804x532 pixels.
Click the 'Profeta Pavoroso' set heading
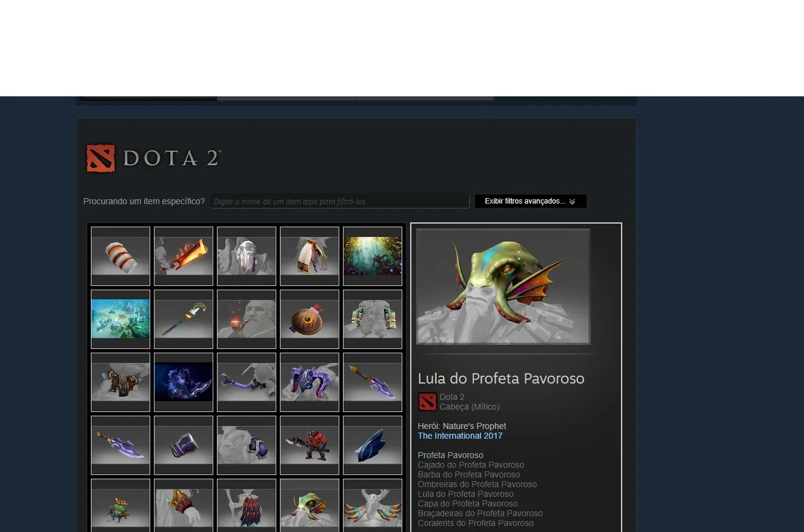[x=450, y=455]
